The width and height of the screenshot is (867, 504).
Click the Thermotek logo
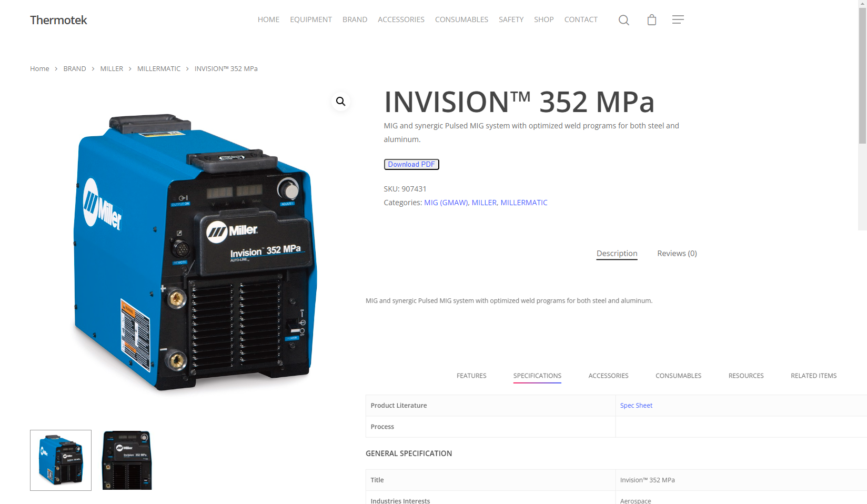58,20
